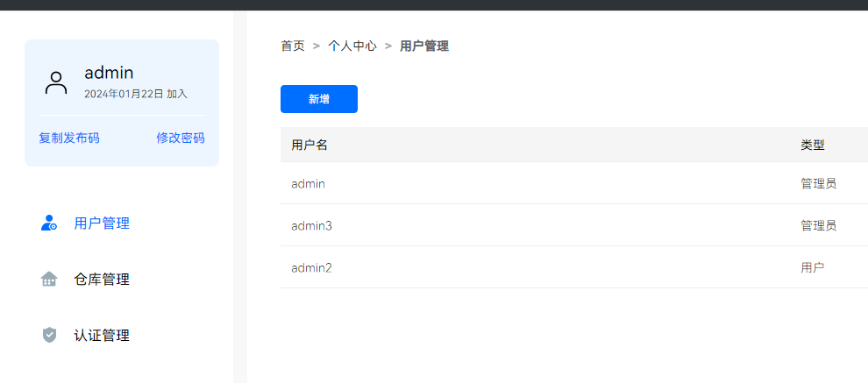Screen dimensions: 868x383
Task: Select the admin user row
Action: click(309, 183)
